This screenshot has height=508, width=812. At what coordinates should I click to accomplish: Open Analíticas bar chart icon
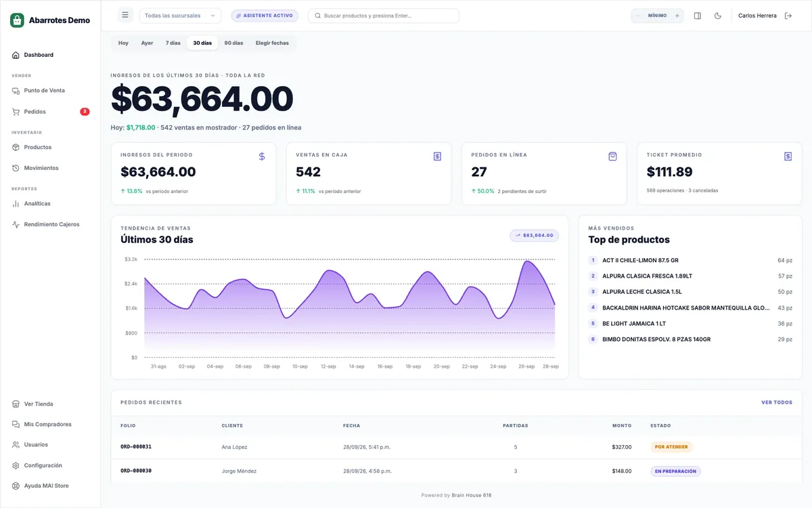16,203
